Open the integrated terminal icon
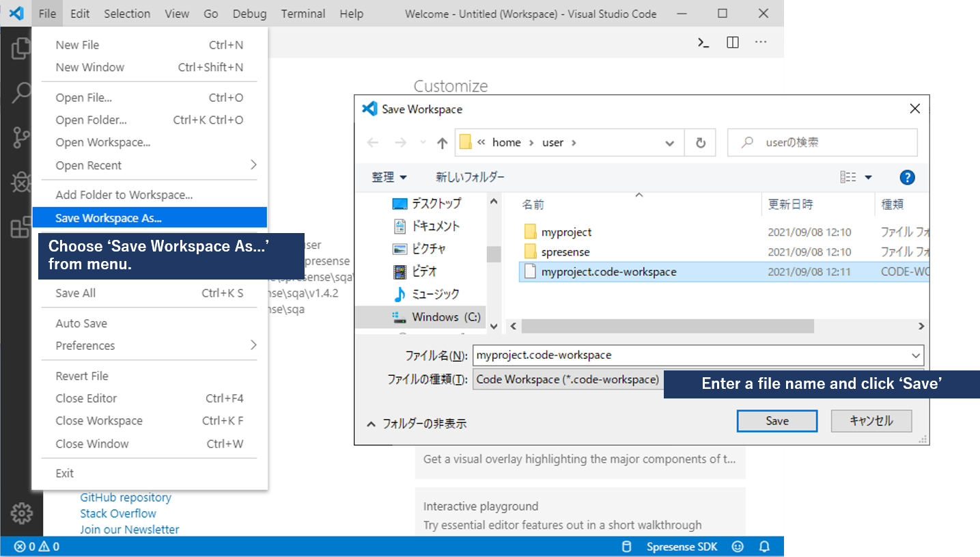This screenshot has height=557, width=980. click(703, 42)
